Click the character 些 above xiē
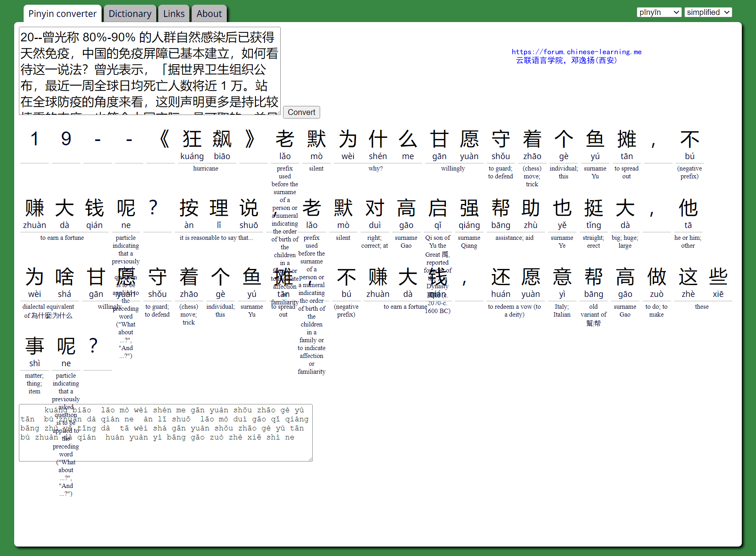The width and height of the screenshot is (756, 556). coord(718,277)
